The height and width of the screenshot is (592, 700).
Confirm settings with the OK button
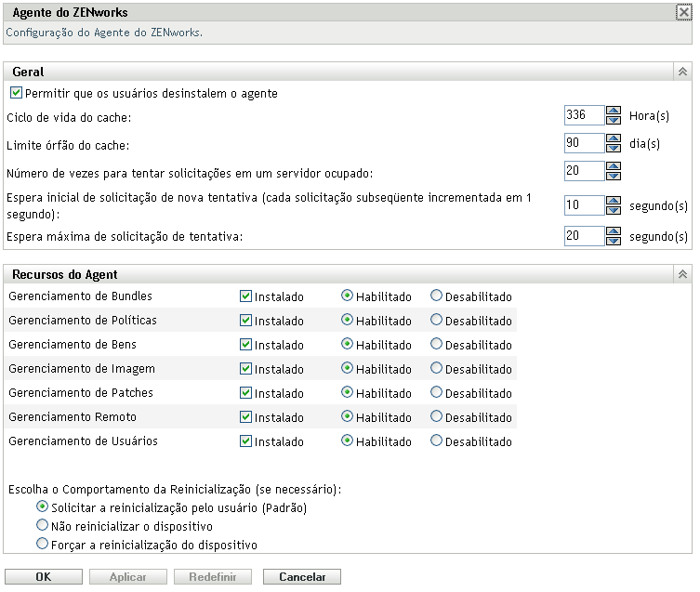coord(44,576)
